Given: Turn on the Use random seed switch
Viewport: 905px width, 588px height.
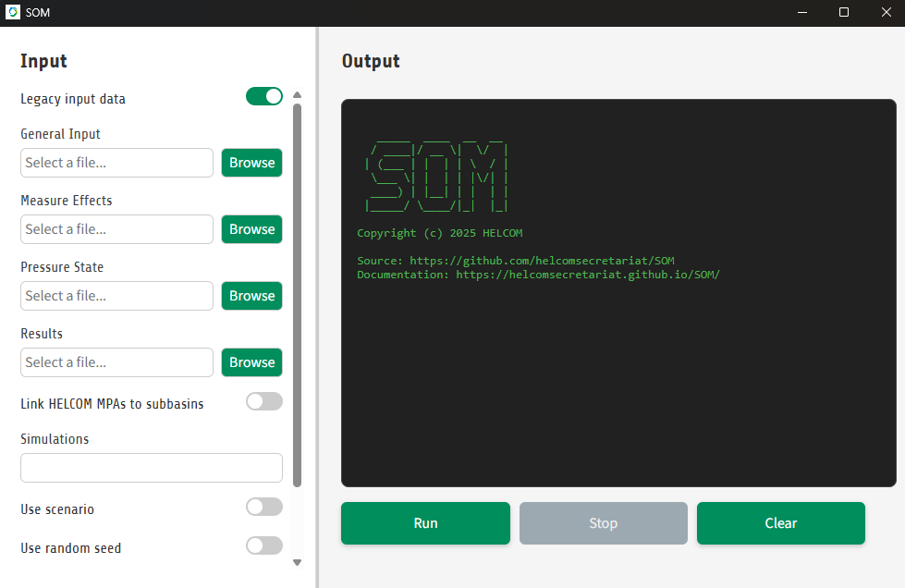Looking at the screenshot, I should pos(264,545).
